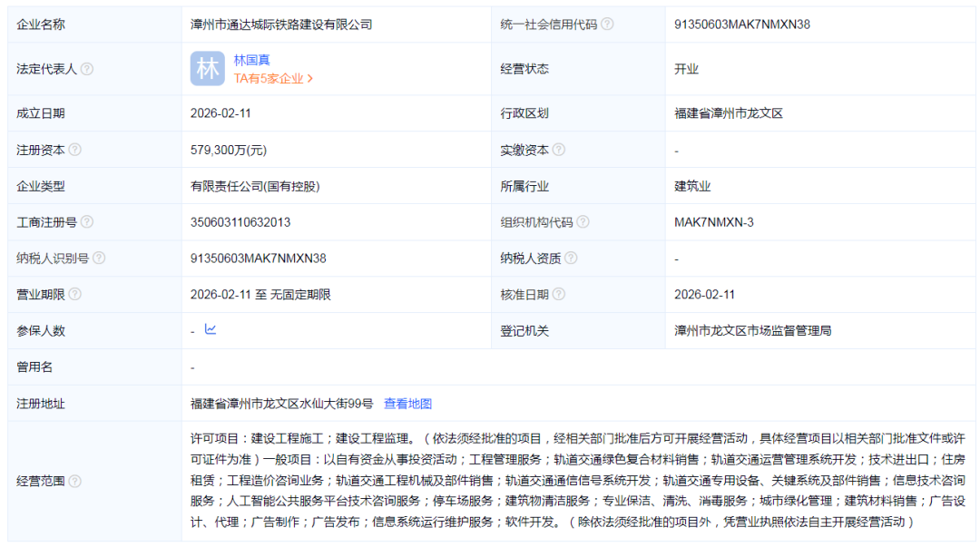Click the help icon beside 经营范围
The height and width of the screenshot is (547, 980).
coord(74,482)
